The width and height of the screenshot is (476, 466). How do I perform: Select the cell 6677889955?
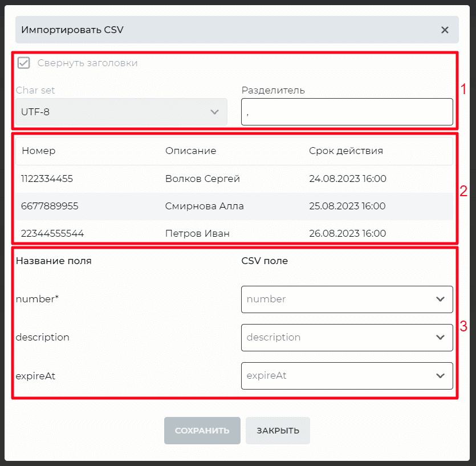point(50,206)
